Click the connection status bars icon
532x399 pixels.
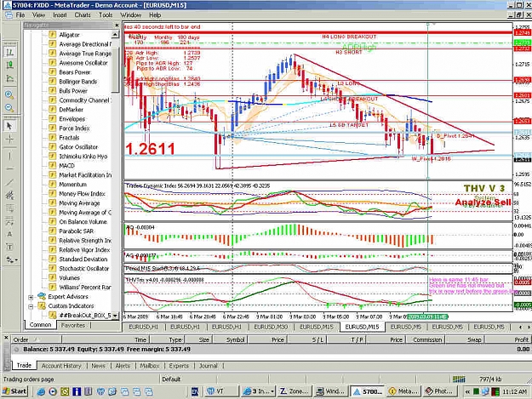tap(459, 379)
